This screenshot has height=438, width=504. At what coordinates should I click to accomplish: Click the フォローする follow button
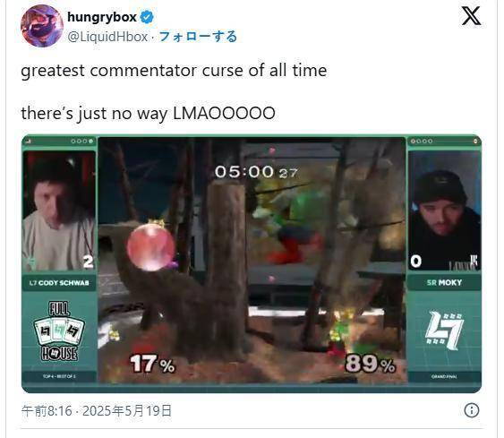point(199,37)
